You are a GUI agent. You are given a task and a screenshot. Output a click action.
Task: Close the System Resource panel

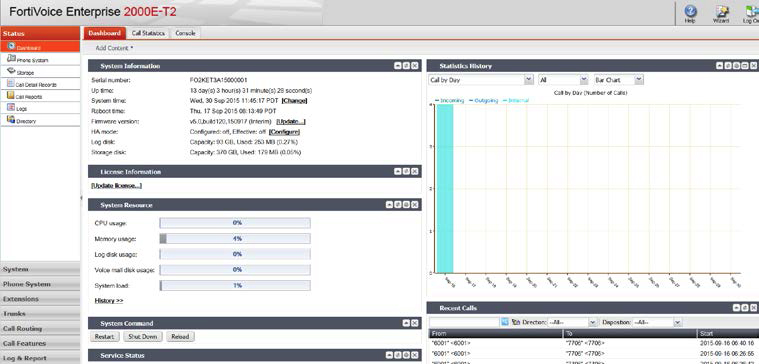coord(415,205)
